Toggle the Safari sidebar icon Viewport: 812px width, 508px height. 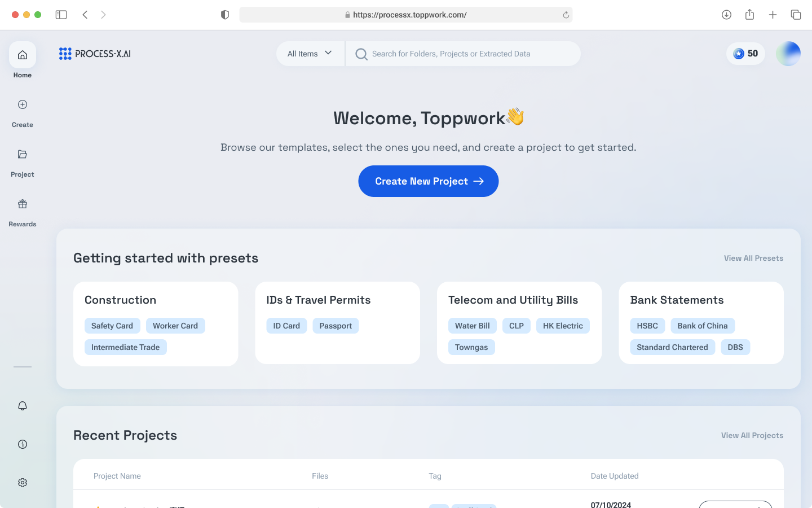pos(61,15)
